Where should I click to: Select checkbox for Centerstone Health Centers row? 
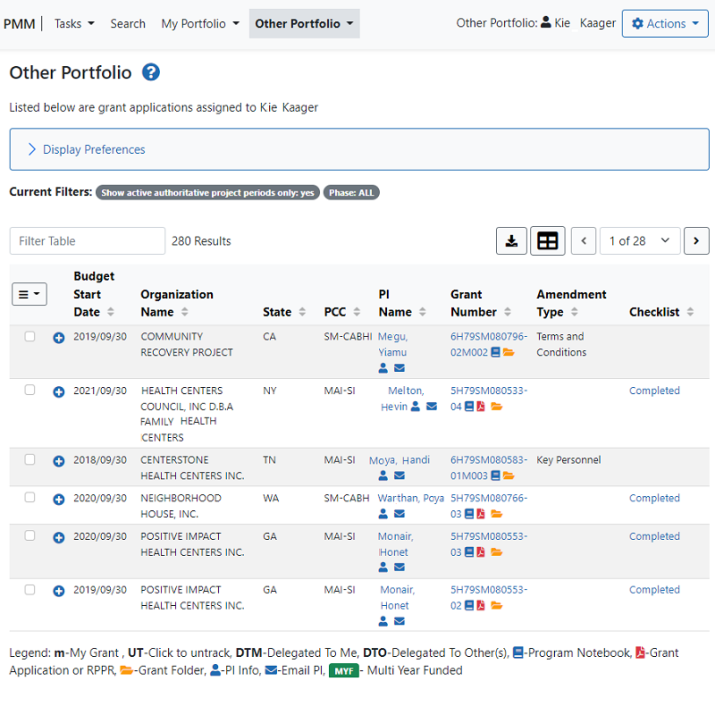pyautogui.click(x=30, y=459)
